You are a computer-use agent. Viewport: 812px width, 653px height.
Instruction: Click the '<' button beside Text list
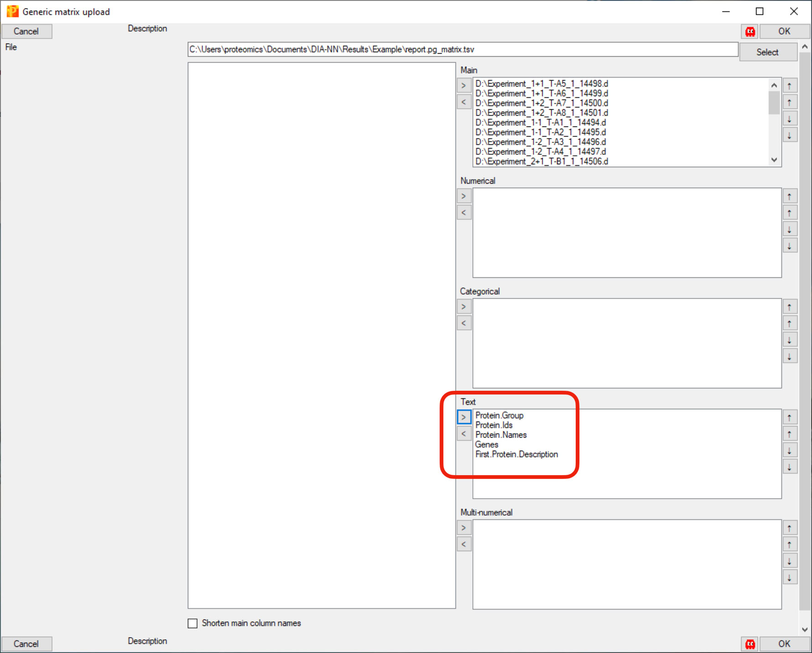click(463, 434)
